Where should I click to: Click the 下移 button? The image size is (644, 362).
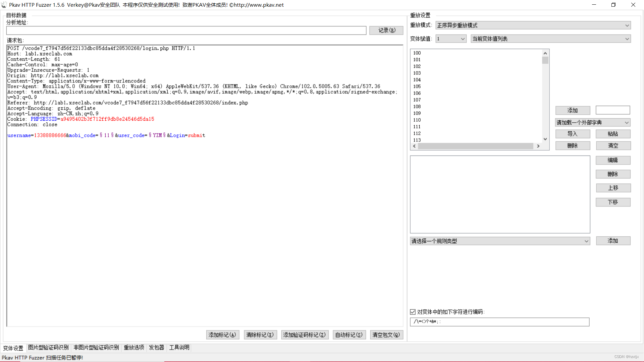(x=613, y=202)
